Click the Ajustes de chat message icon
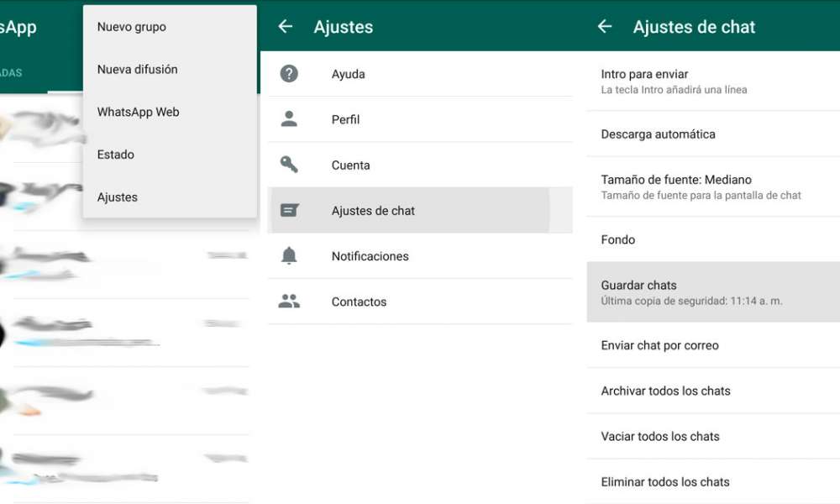This screenshot has width=840, height=504. pos(289,210)
